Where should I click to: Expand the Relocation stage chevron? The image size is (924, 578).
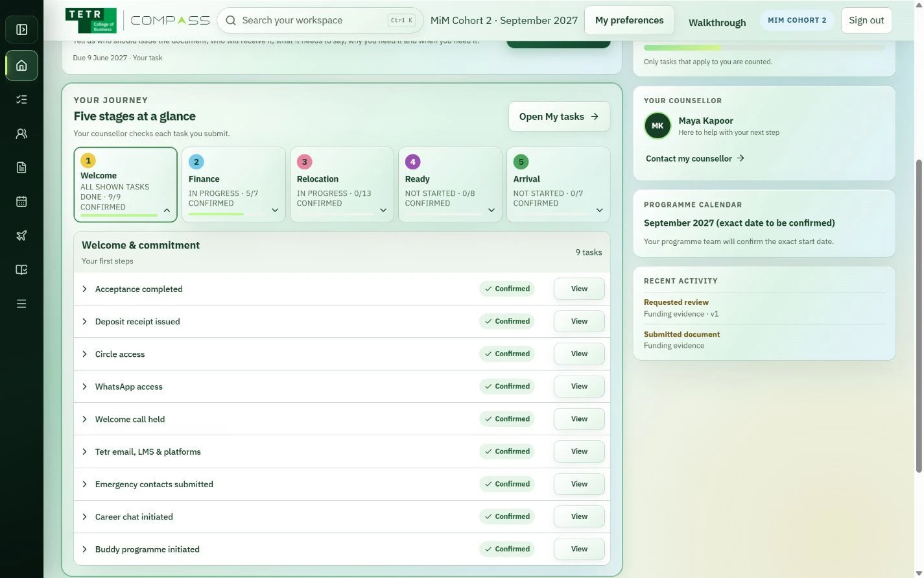[x=383, y=210]
